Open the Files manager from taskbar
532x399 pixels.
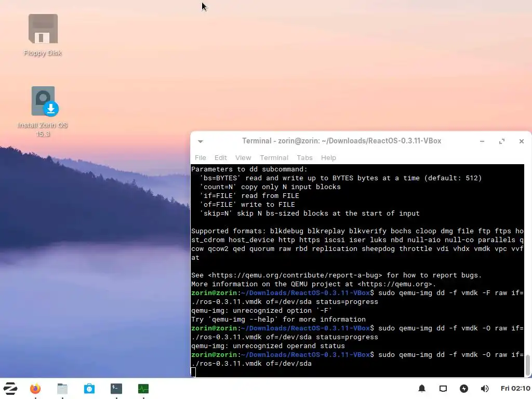tap(62, 389)
